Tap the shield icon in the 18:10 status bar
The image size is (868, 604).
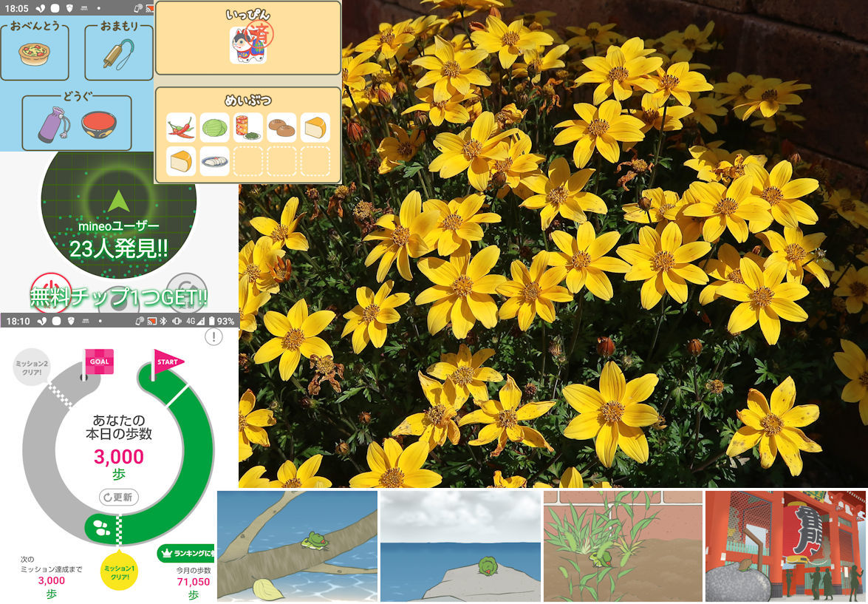pos(71,321)
